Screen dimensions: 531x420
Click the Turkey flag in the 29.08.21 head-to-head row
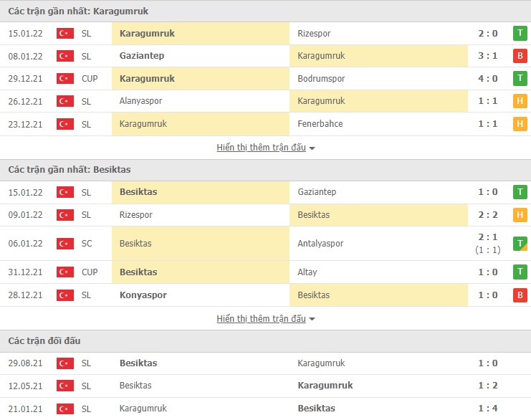[x=65, y=363]
